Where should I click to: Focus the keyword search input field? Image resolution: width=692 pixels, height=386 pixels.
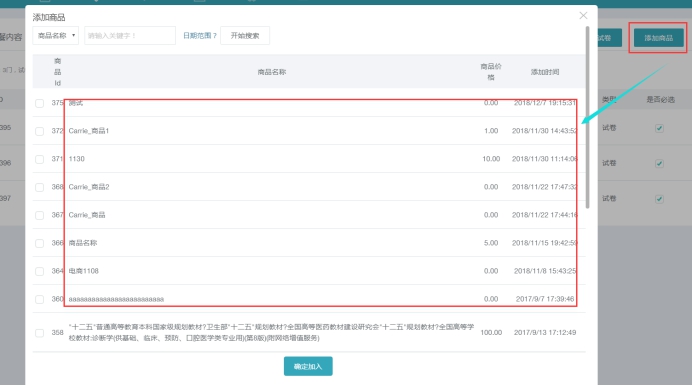[x=130, y=36]
